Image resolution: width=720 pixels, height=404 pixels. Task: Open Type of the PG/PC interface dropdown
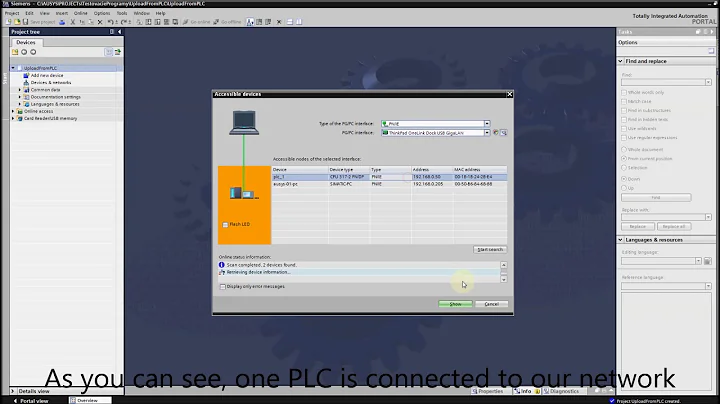(x=487, y=123)
